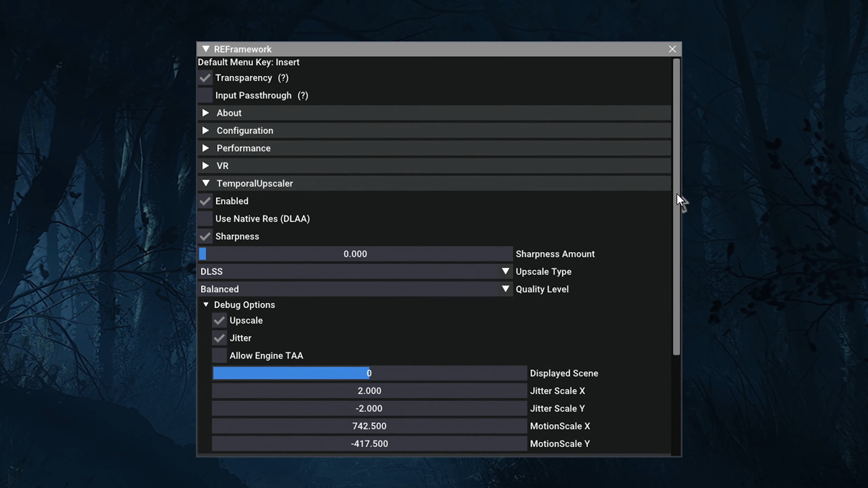Toggle the Jitter debug checkbox
Image resolution: width=868 pixels, height=488 pixels.
pos(219,338)
